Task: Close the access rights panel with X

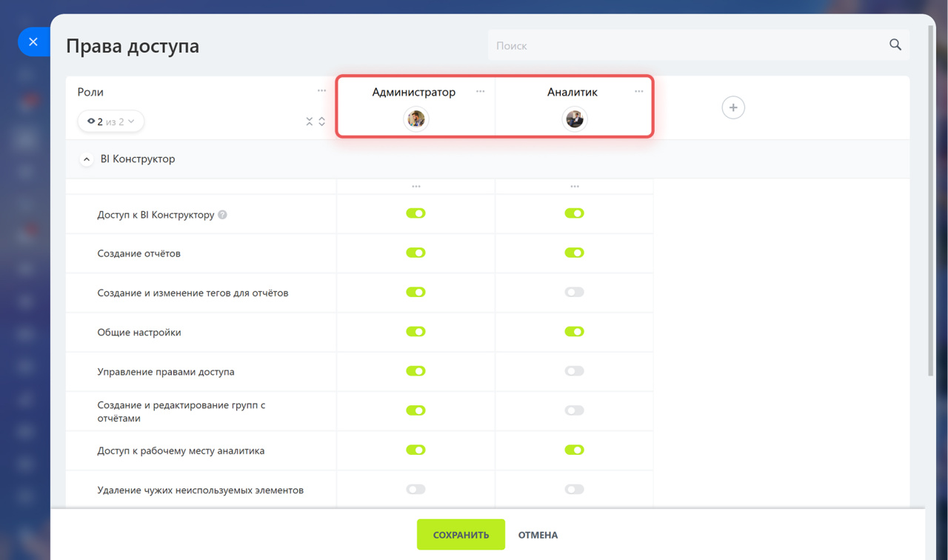Action: point(33,42)
